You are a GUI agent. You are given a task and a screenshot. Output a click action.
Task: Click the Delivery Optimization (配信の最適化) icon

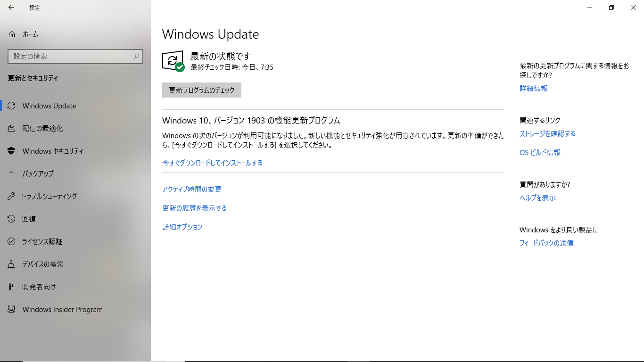point(12,128)
